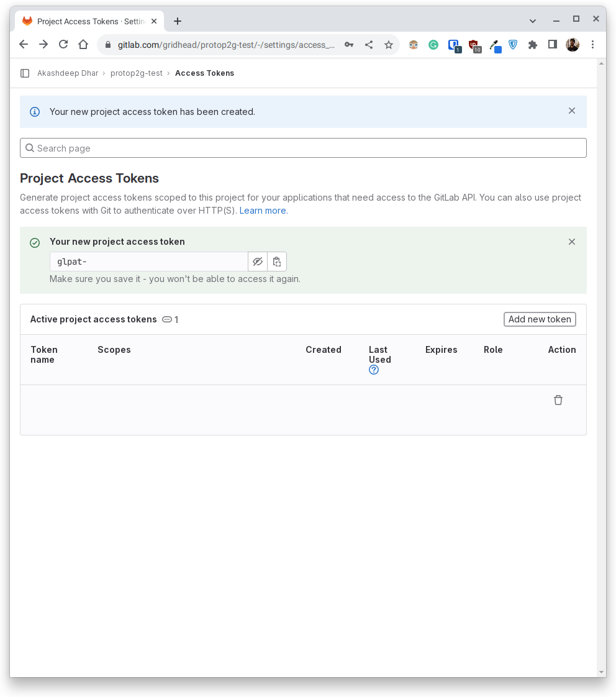Bookmark this page with the star icon
The width and height of the screenshot is (616, 697).
point(389,45)
